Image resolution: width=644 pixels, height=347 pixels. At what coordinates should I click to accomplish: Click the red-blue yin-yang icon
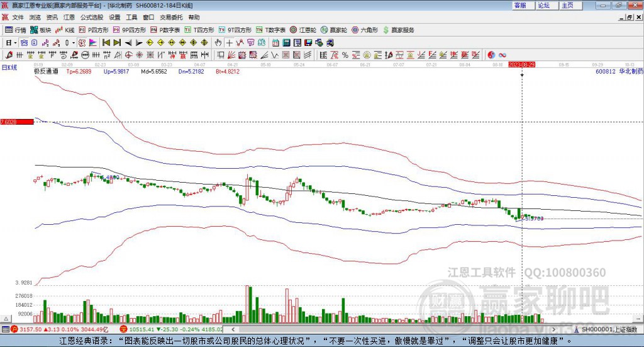tap(491, 55)
